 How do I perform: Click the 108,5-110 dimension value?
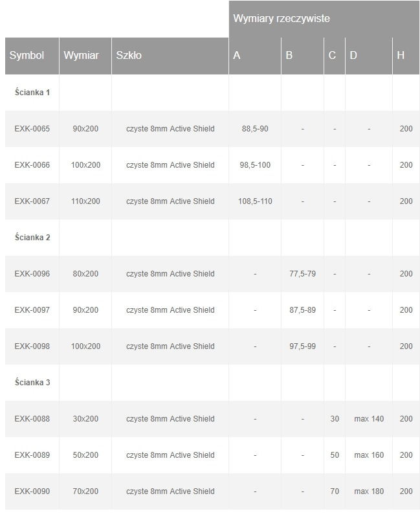(255, 201)
